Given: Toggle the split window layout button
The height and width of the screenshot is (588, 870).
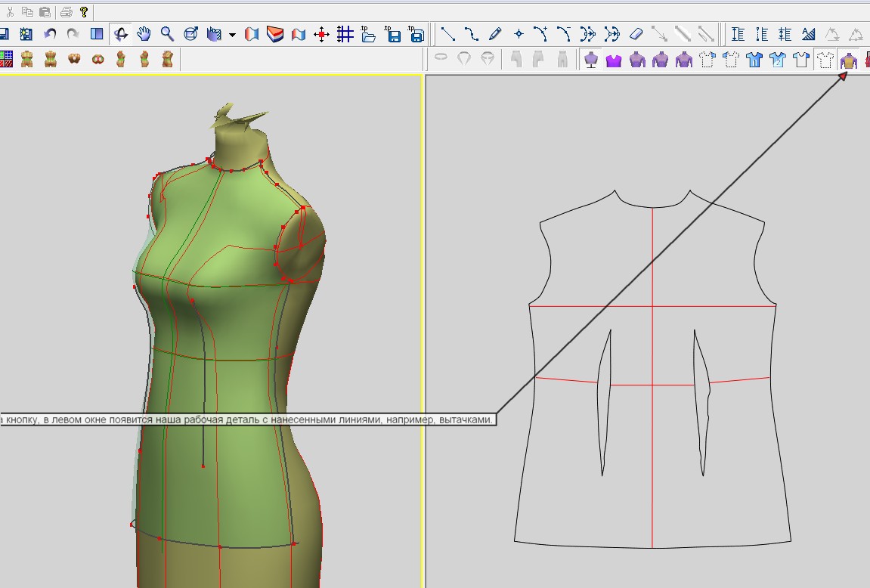Looking at the screenshot, I should [97, 34].
